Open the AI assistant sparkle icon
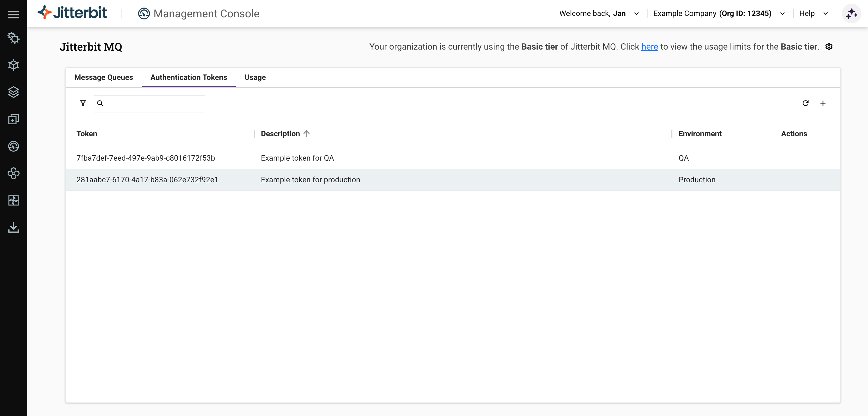This screenshot has width=868, height=416. point(851,14)
